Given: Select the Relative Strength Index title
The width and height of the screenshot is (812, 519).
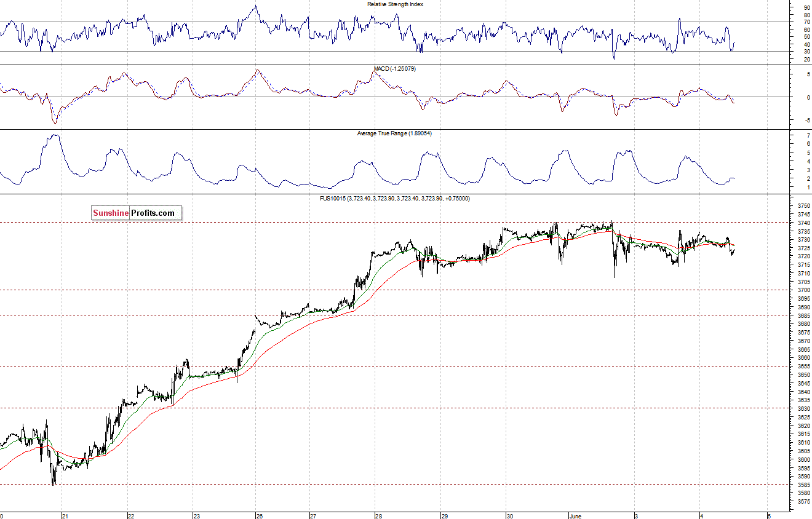Looking at the screenshot, I should pos(396,4).
